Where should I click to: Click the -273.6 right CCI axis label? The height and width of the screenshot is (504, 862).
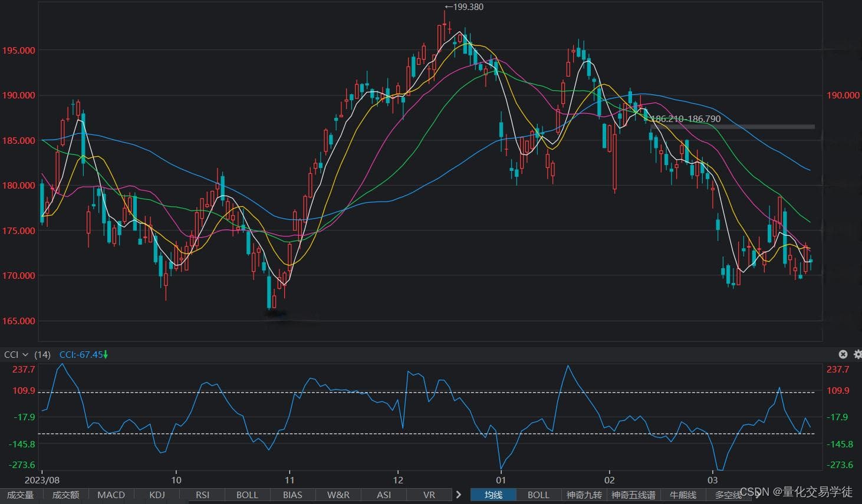[840, 465]
